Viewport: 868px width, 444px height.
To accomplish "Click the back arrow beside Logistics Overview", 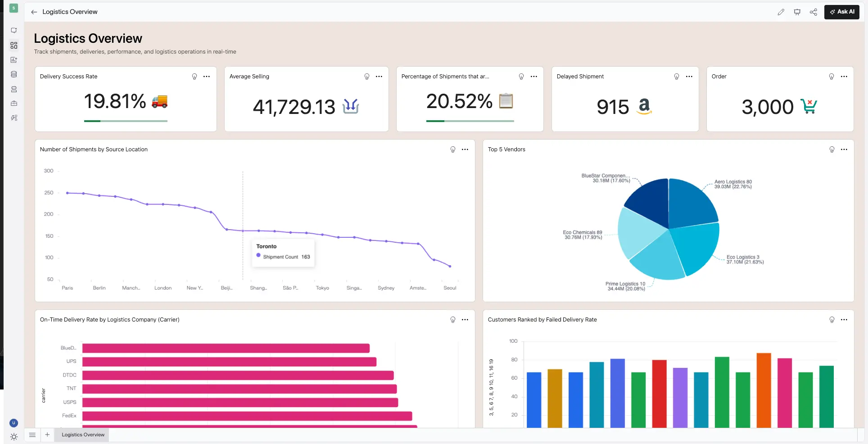I will click(34, 12).
